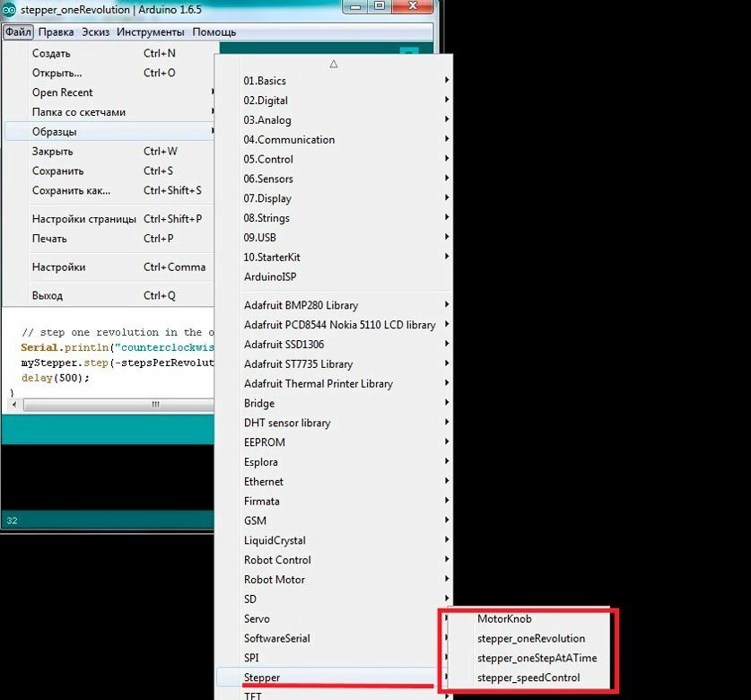Open the Правка menu
The width and height of the screenshot is (751, 700).
[56, 31]
